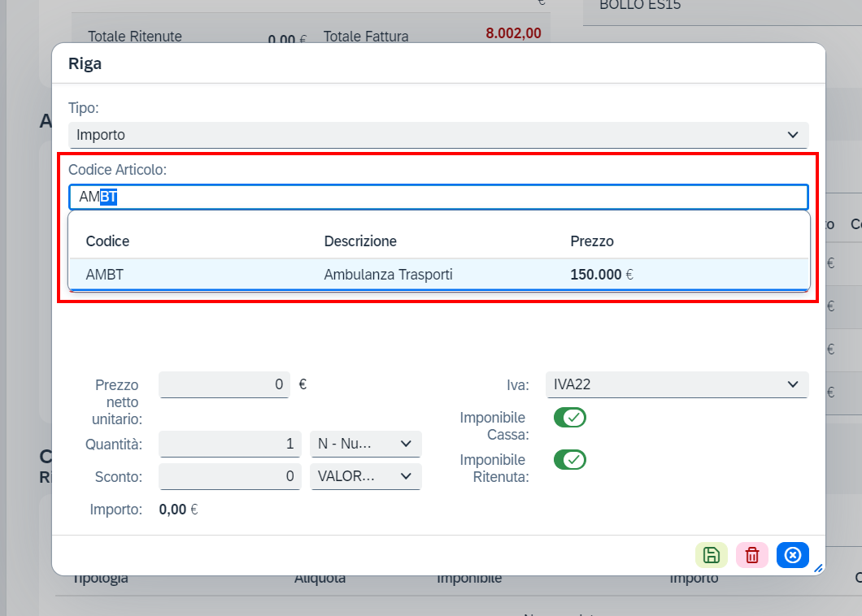Click the Quantità input field
Image resolution: width=862 pixels, height=616 pixels.
point(230,444)
